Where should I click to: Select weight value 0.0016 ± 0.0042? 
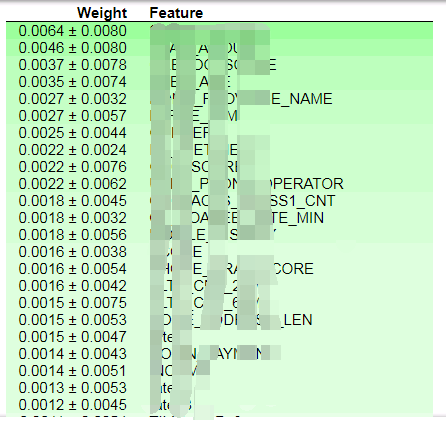click(73, 286)
